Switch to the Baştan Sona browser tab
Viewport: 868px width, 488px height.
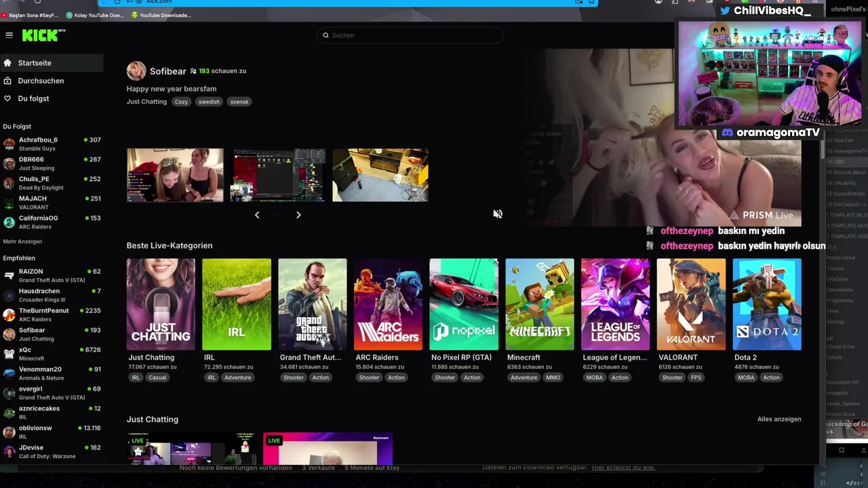[31, 15]
